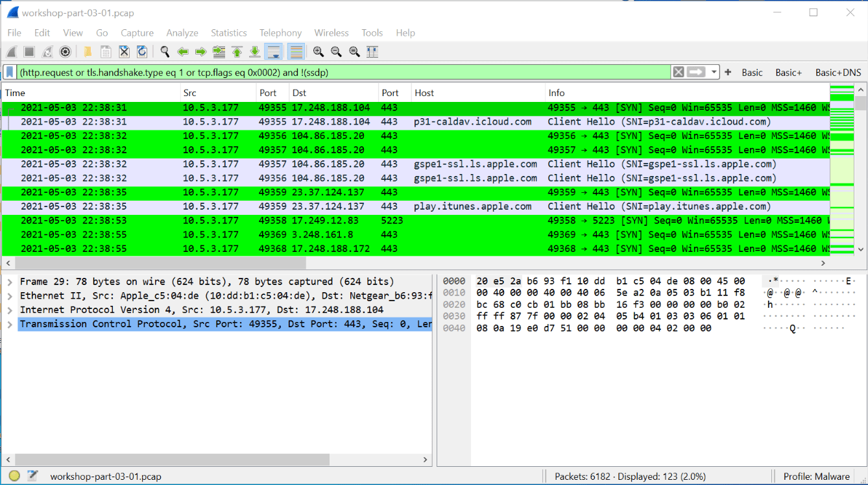Click the intelligent scrollbar minimap strip
Viewport: 868px width, 485px height.
[x=842, y=170]
